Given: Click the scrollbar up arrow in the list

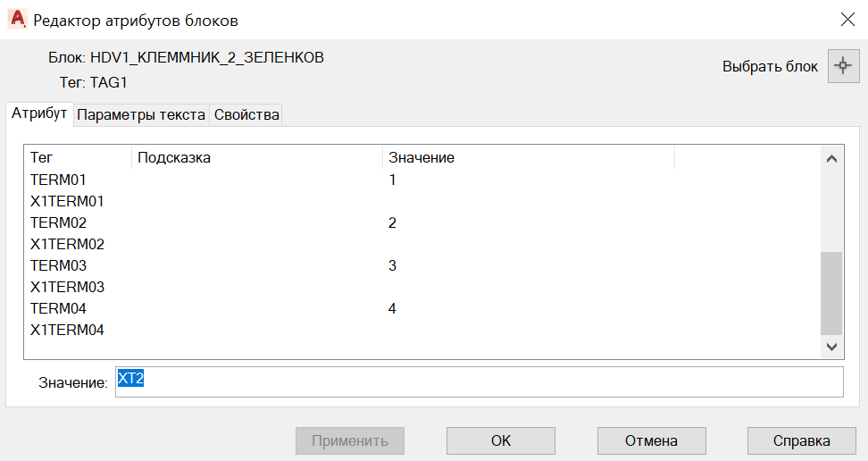Looking at the screenshot, I should click(830, 159).
